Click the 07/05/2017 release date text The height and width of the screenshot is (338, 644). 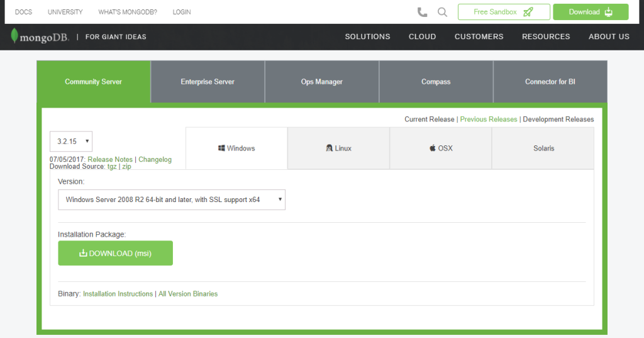pos(67,159)
